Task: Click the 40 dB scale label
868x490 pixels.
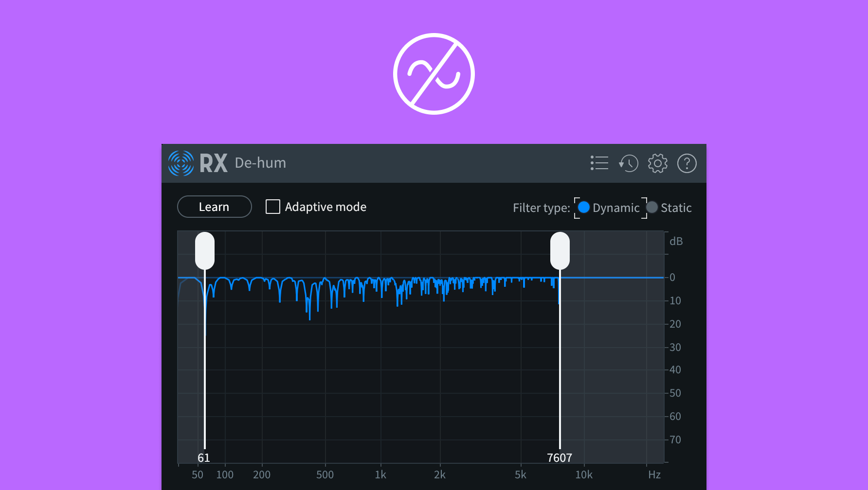Action: tap(675, 370)
